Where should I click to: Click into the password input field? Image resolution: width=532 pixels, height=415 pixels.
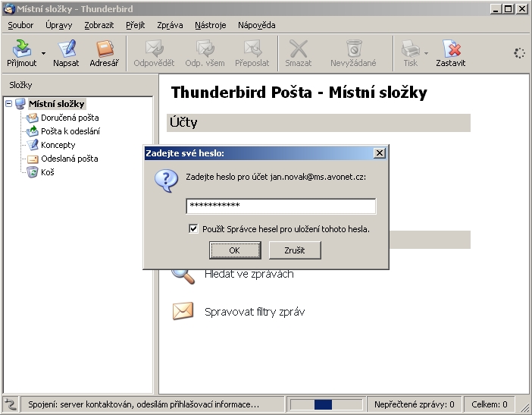click(x=280, y=206)
